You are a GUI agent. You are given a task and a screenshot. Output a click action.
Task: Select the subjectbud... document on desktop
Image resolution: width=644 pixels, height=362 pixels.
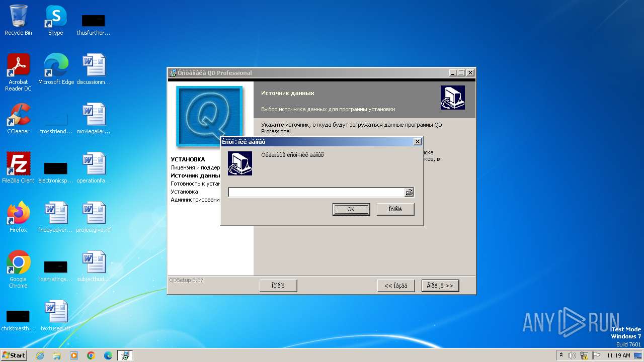tap(94, 266)
